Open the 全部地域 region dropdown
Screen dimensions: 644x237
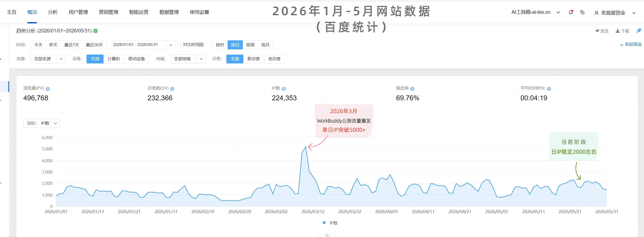click(x=188, y=59)
